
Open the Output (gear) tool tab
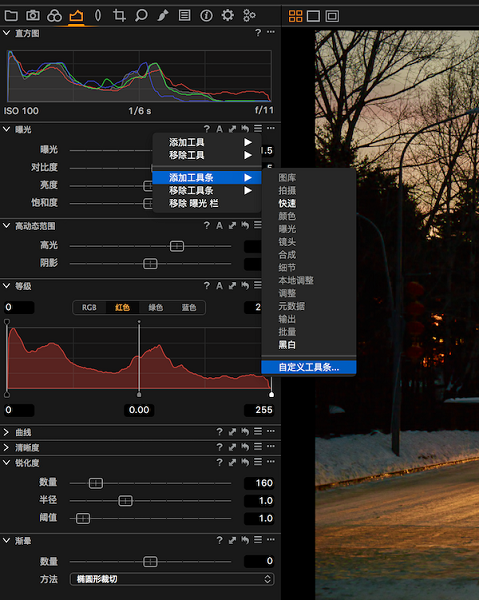228,16
